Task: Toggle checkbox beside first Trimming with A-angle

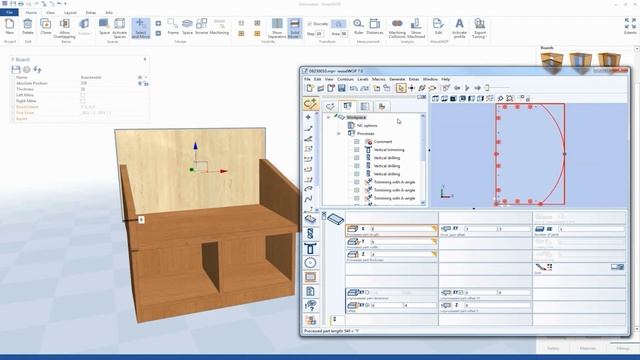Action: [x=356, y=182]
